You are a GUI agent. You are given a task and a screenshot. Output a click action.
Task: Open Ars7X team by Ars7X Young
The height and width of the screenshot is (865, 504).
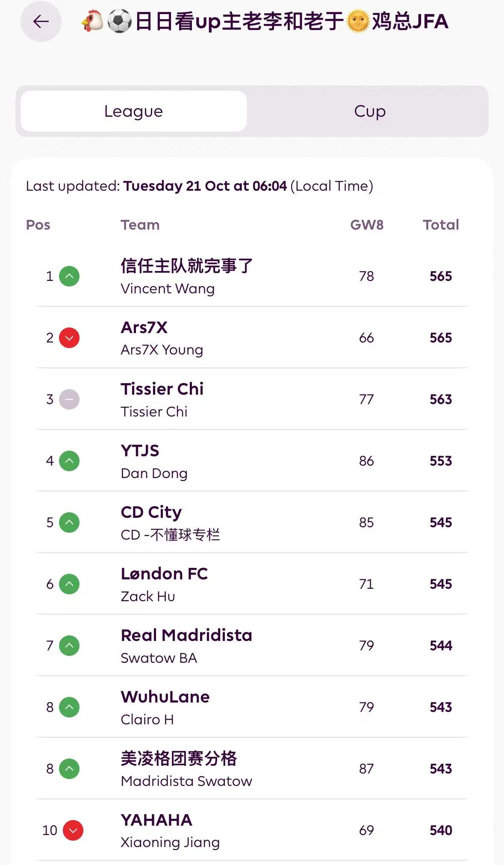coord(144,328)
